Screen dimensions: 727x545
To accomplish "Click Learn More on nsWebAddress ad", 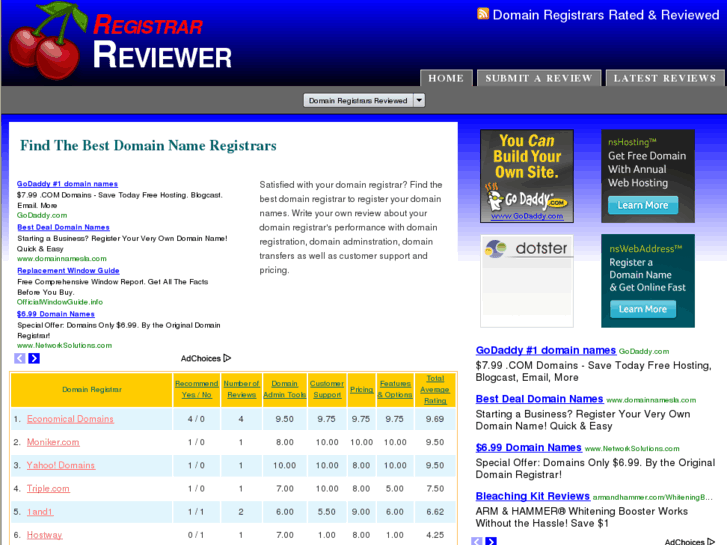I will coord(643,309).
